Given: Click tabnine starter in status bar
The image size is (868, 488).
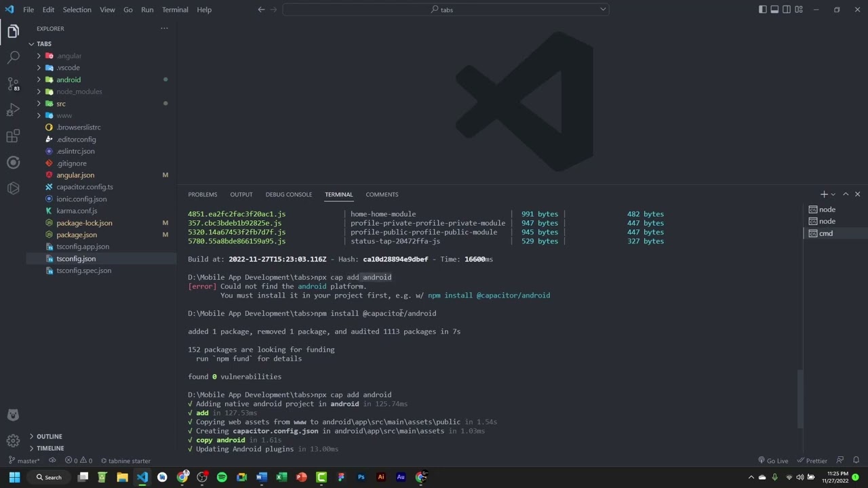Looking at the screenshot, I should click(x=125, y=461).
